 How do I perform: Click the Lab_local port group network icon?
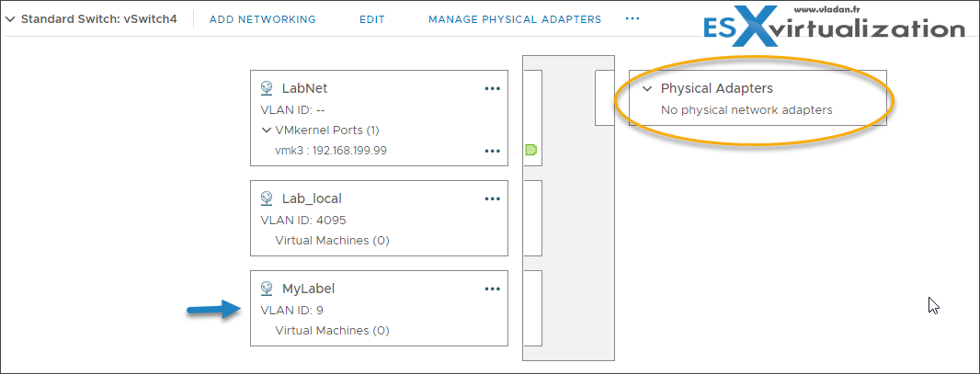[x=267, y=198]
